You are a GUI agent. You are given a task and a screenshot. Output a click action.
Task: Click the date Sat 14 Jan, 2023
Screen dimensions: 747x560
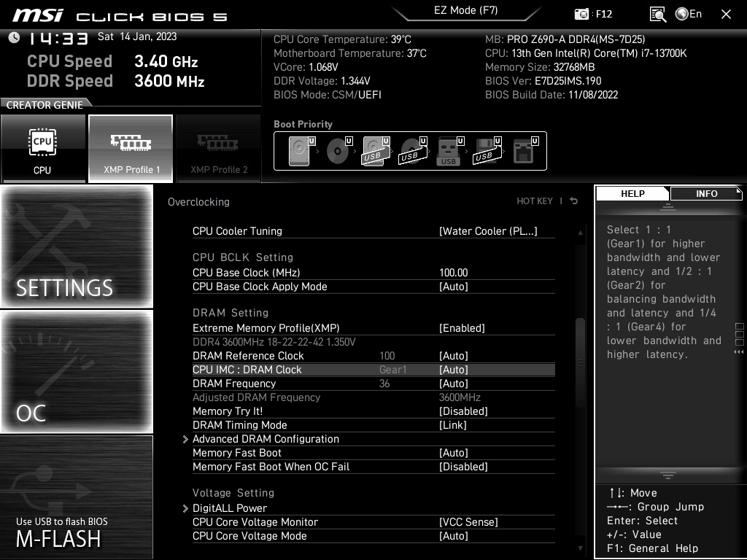coord(137,36)
